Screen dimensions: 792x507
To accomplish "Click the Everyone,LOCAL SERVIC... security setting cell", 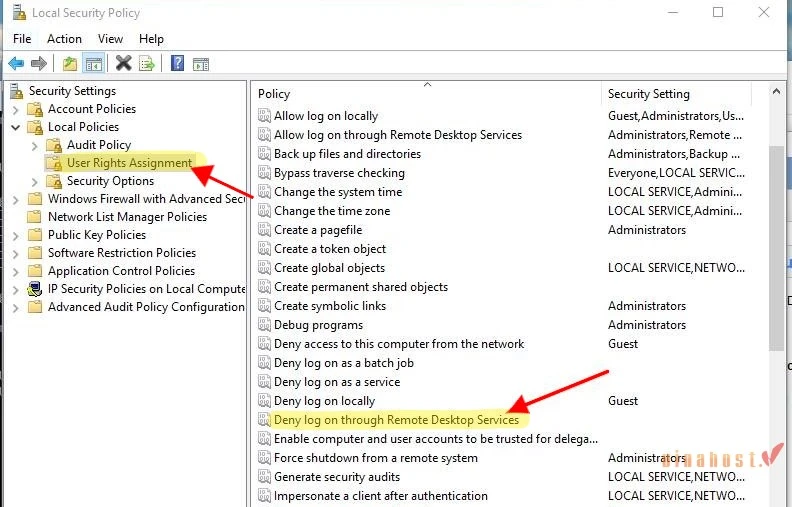I will coord(676,173).
